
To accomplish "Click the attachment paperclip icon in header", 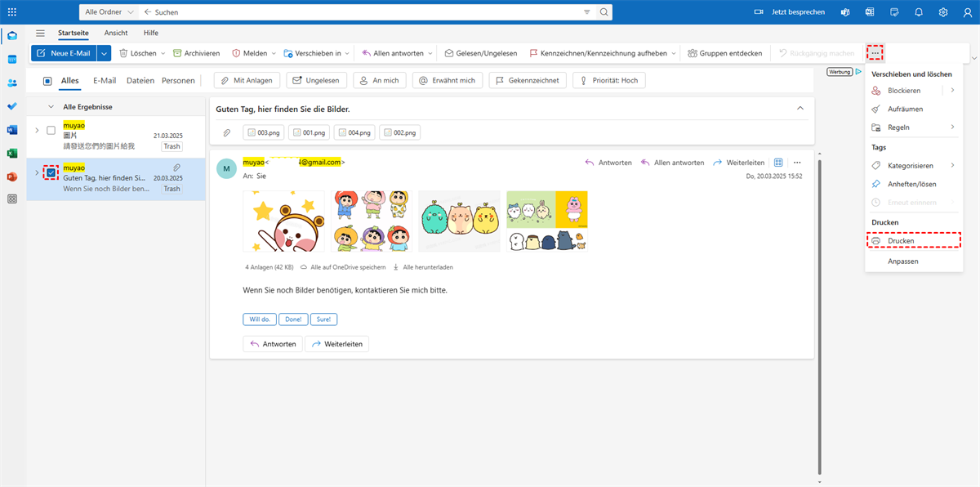I will click(226, 132).
